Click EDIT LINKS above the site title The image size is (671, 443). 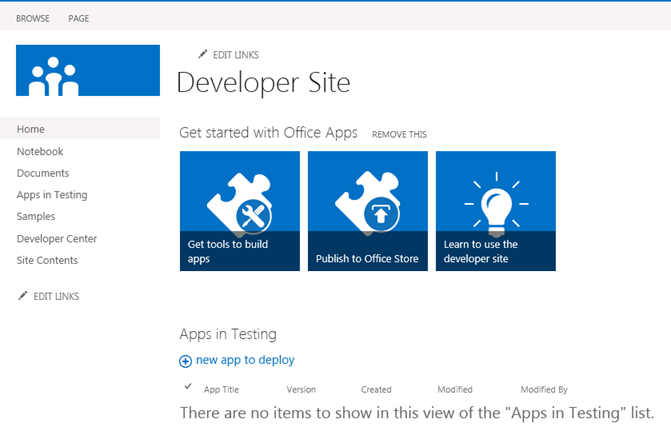coord(236,55)
